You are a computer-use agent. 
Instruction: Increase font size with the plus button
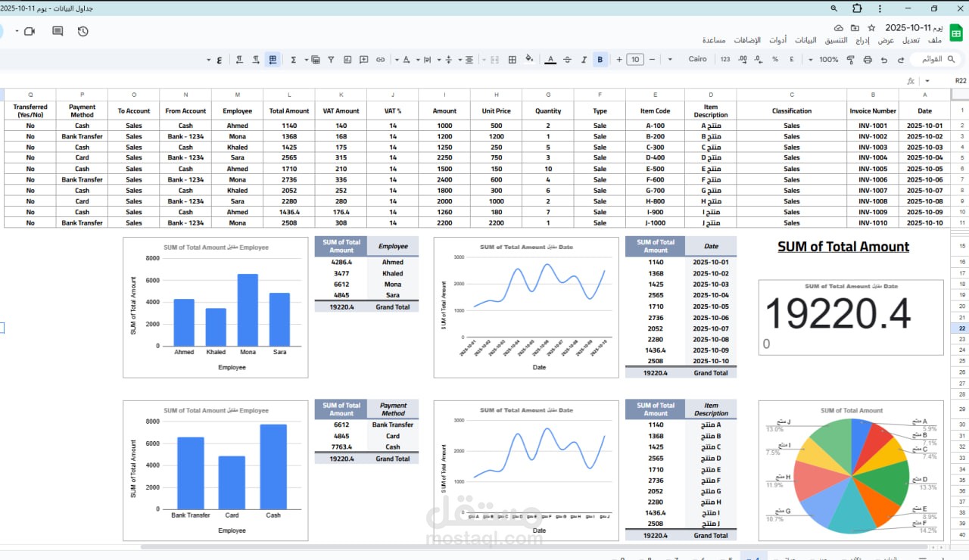click(619, 59)
